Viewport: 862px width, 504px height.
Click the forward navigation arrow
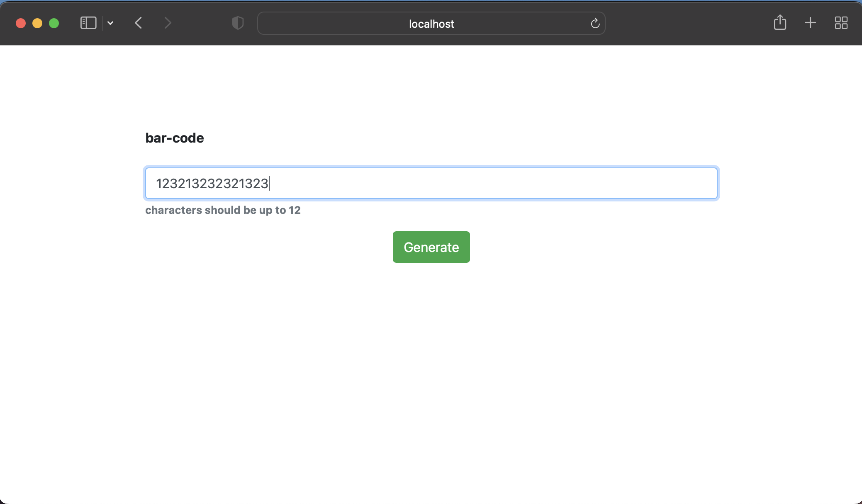coord(168,23)
